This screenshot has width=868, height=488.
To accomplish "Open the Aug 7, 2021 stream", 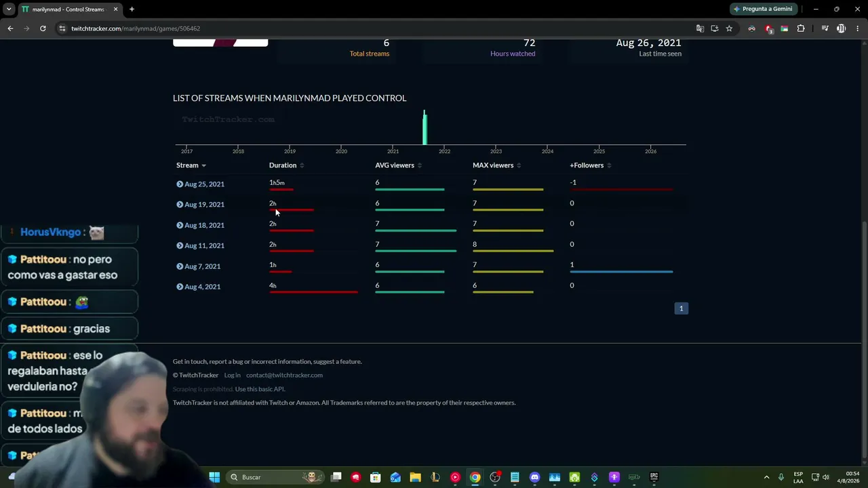I will pos(199,266).
